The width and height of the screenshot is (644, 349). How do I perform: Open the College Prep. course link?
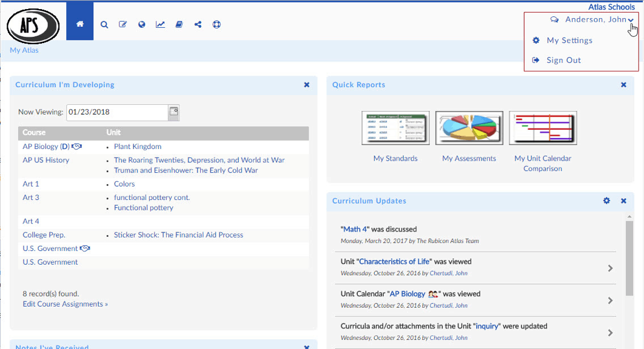tap(44, 234)
